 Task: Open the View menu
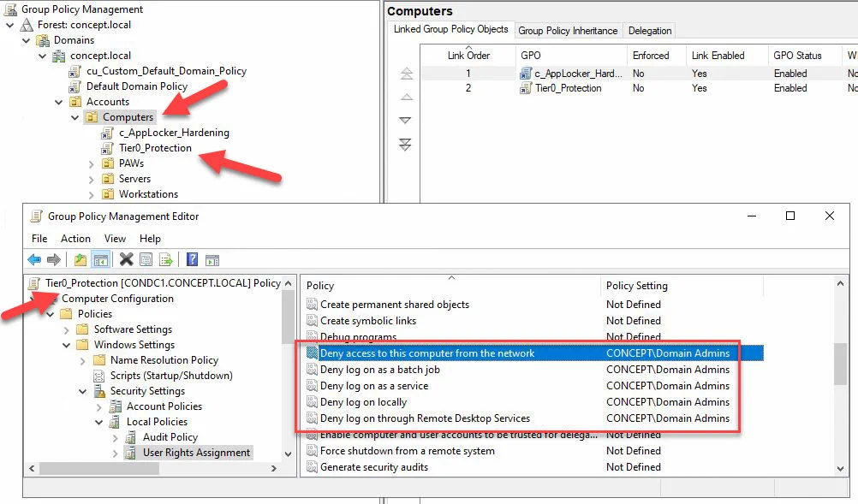(115, 239)
